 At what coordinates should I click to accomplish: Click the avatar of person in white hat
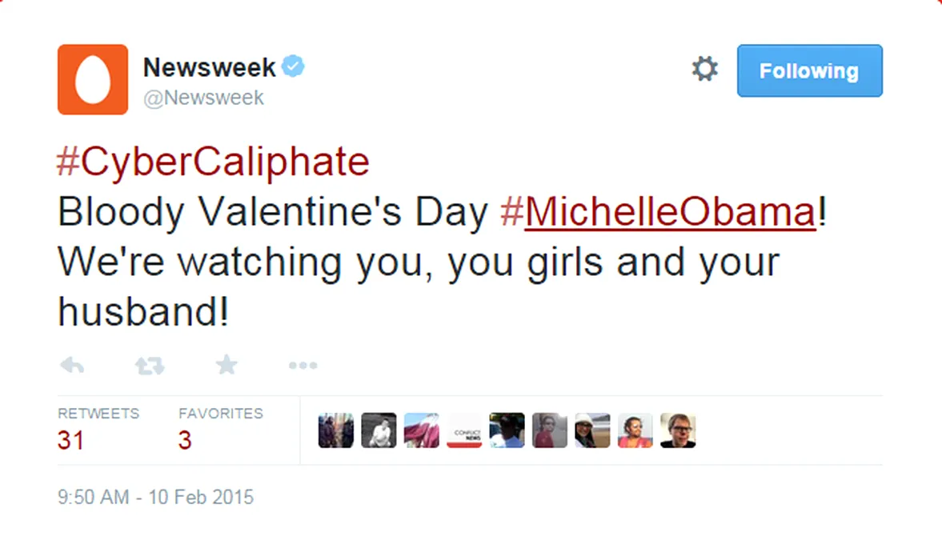click(x=592, y=430)
